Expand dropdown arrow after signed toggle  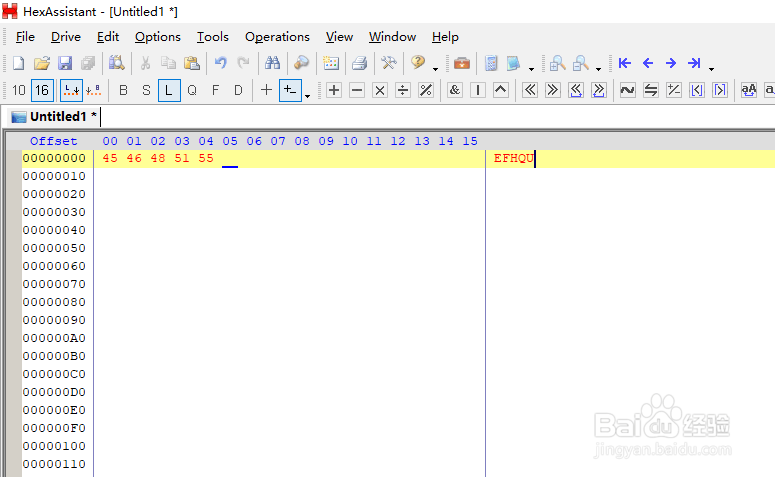307,96
